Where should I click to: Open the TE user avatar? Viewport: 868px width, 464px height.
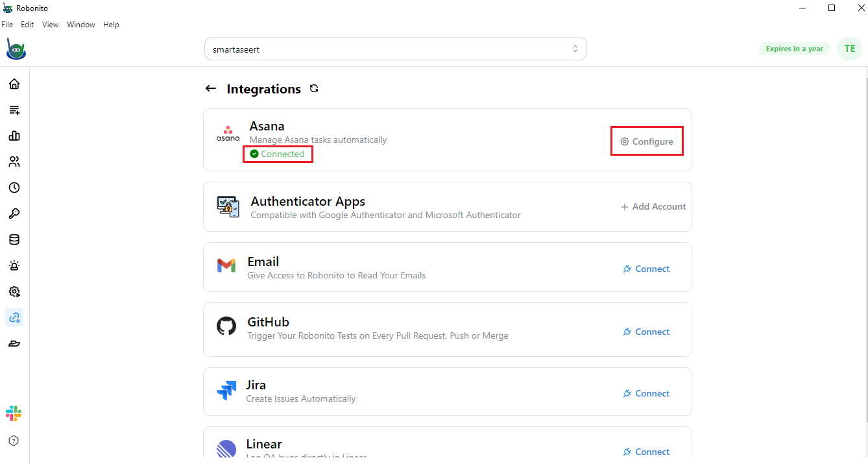point(850,49)
